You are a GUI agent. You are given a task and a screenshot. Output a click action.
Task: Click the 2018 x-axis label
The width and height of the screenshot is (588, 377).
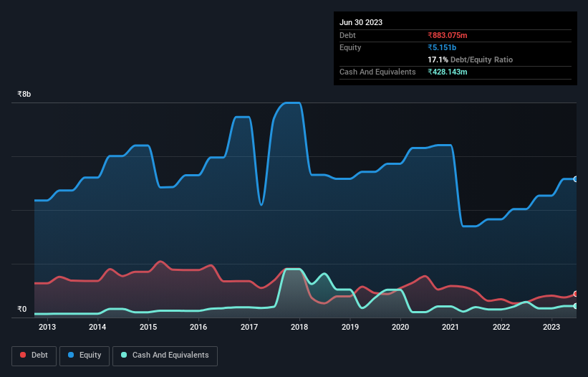pos(299,327)
